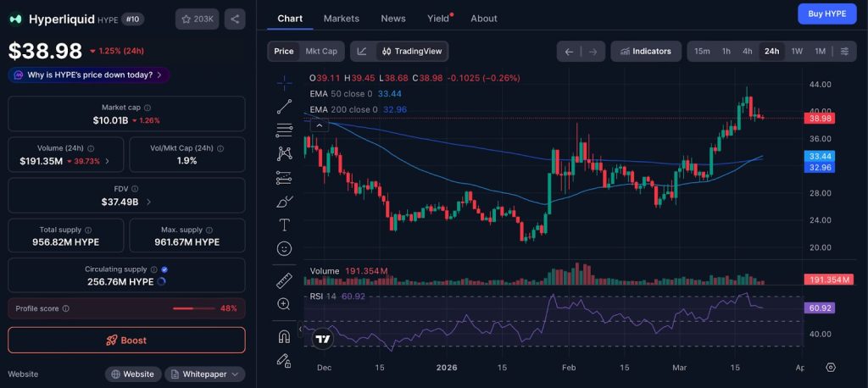Open the Indicators menu
Image resolution: width=868 pixels, height=388 pixels.
pyautogui.click(x=645, y=52)
